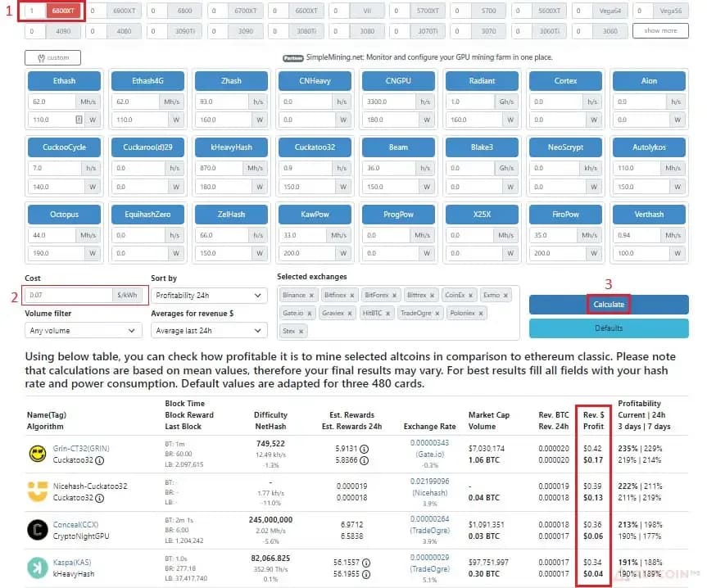This screenshot has width=707, height=588.
Task: Click info icon next to 5.9131 rewards
Action: point(365,449)
